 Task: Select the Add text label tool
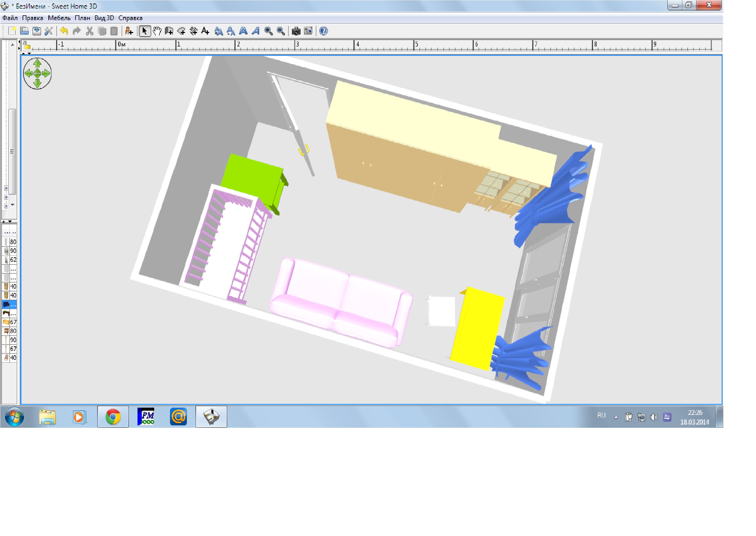tap(205, 31)
